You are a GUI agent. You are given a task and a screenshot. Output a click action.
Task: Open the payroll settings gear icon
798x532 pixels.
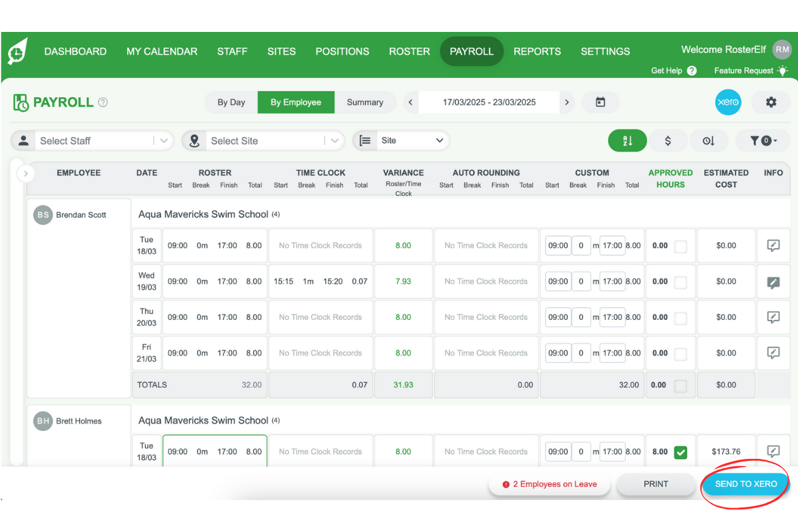pyautogui.click(x=771, y=102)
